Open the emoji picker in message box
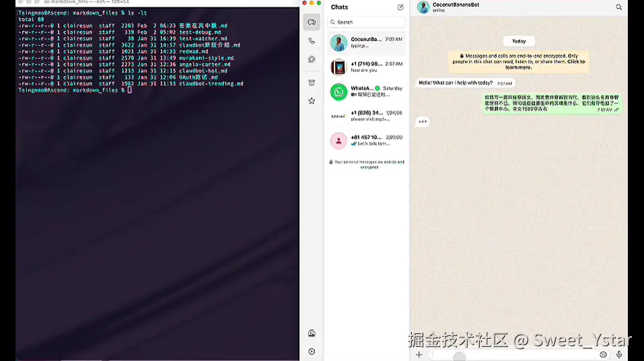The height and width of the screenshot is (361, 644). point(603,354)
